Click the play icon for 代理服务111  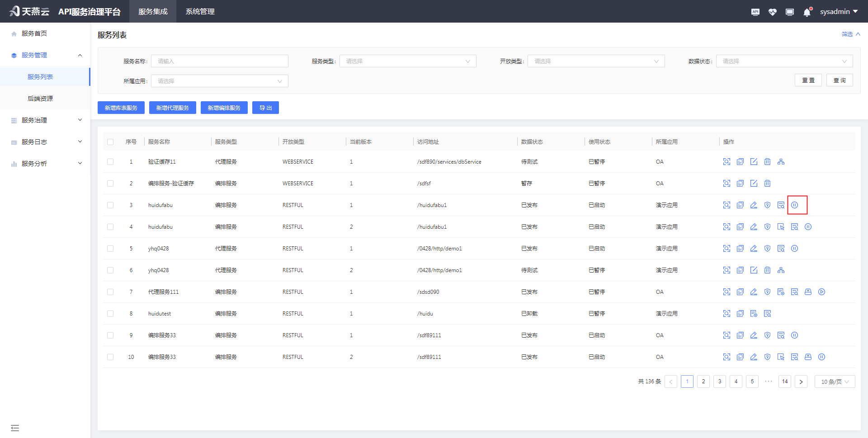click(821, 292)
